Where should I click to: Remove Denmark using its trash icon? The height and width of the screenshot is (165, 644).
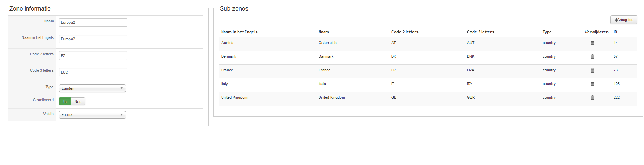(592, 57)
